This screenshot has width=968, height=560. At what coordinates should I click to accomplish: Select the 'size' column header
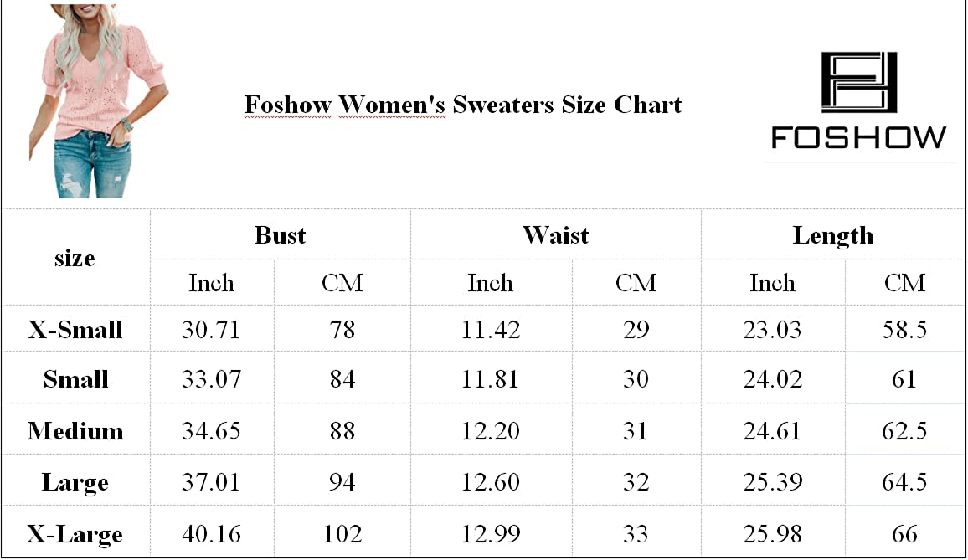[x=75, y=259]
